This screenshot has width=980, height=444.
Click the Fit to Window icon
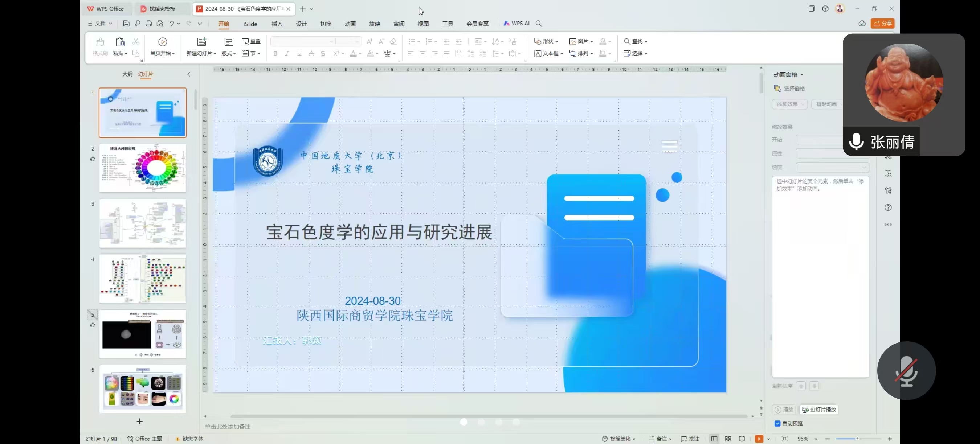pos(784,439)
